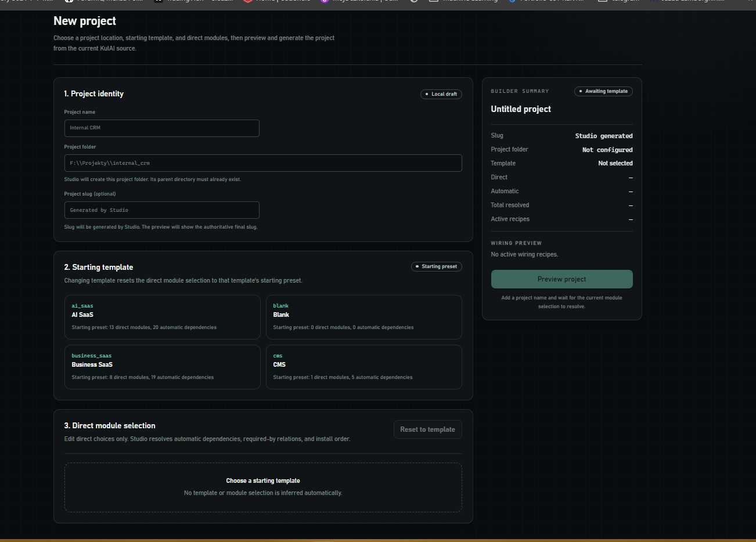Click the Project folder 'Not configured' value

click(x=607, y=150)
